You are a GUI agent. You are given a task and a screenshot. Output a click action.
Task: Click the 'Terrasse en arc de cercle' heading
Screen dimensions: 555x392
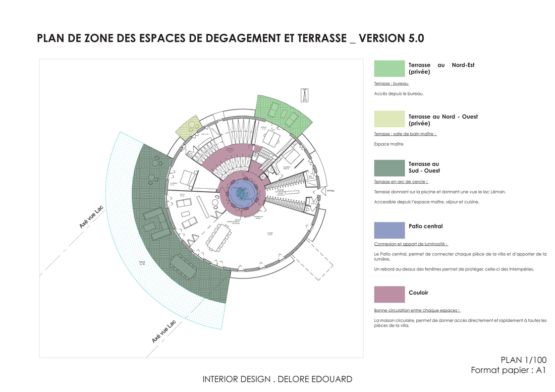coord(401,182)
